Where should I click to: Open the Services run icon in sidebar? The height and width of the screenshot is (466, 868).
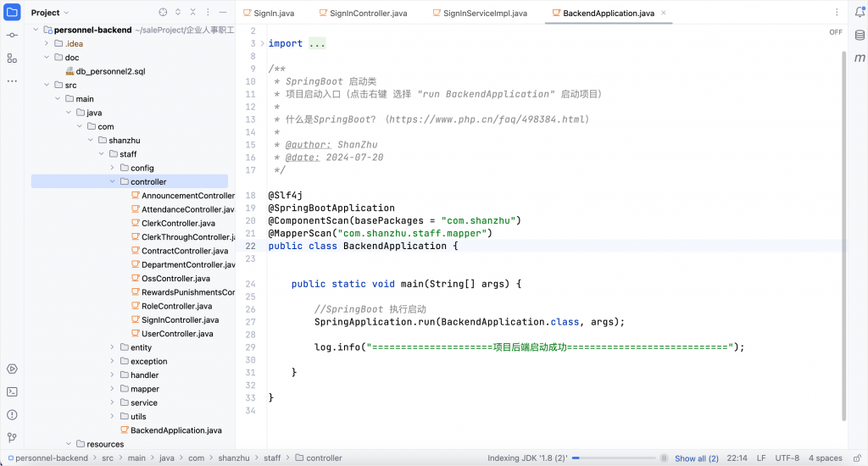[12, 369]
